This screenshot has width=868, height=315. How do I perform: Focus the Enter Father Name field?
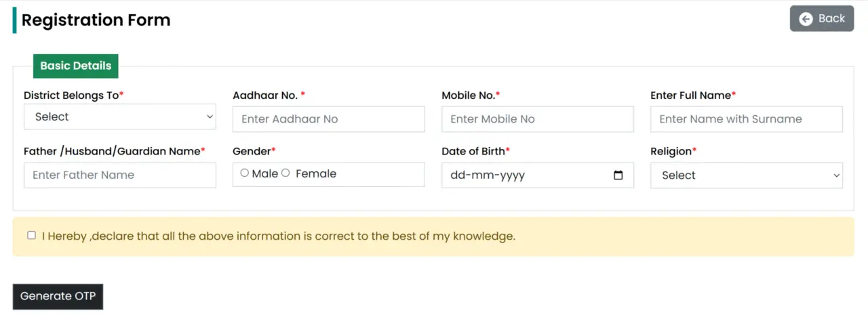(120, 175)
